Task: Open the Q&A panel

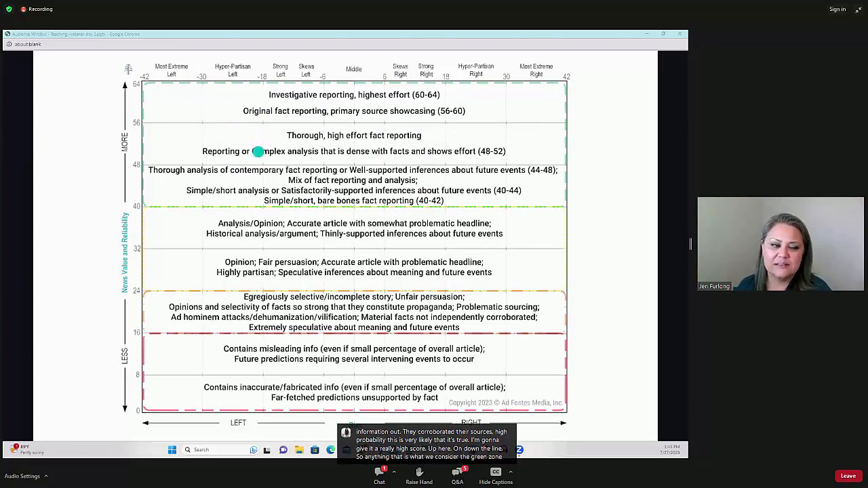Action: (x=458, y=475)
